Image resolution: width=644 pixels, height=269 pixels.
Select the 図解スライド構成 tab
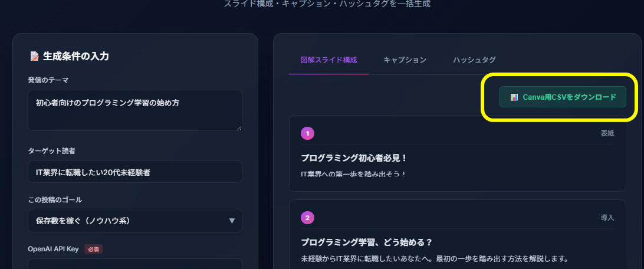click(x=328, y=60)
